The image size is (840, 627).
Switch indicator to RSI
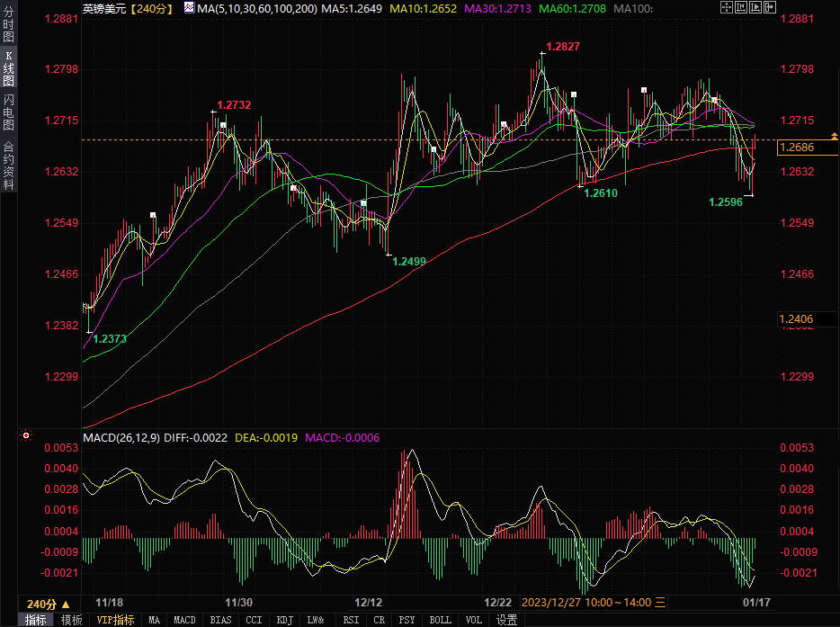(351, 620)
